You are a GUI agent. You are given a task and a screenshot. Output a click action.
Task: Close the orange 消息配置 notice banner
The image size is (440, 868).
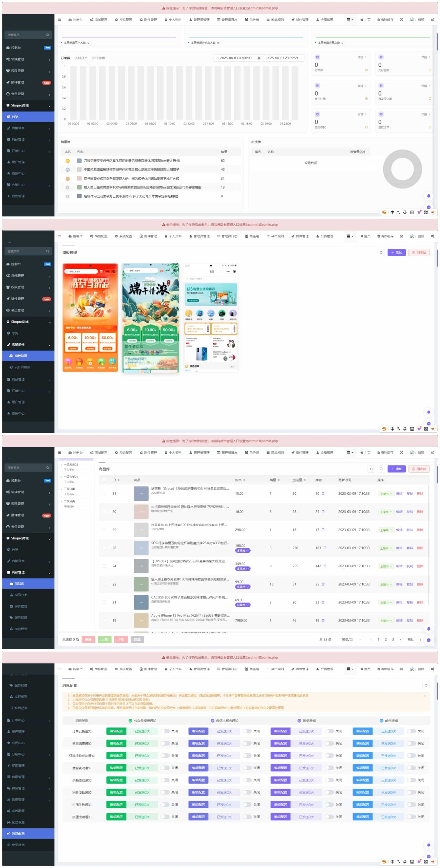click(x=425, y=695)
